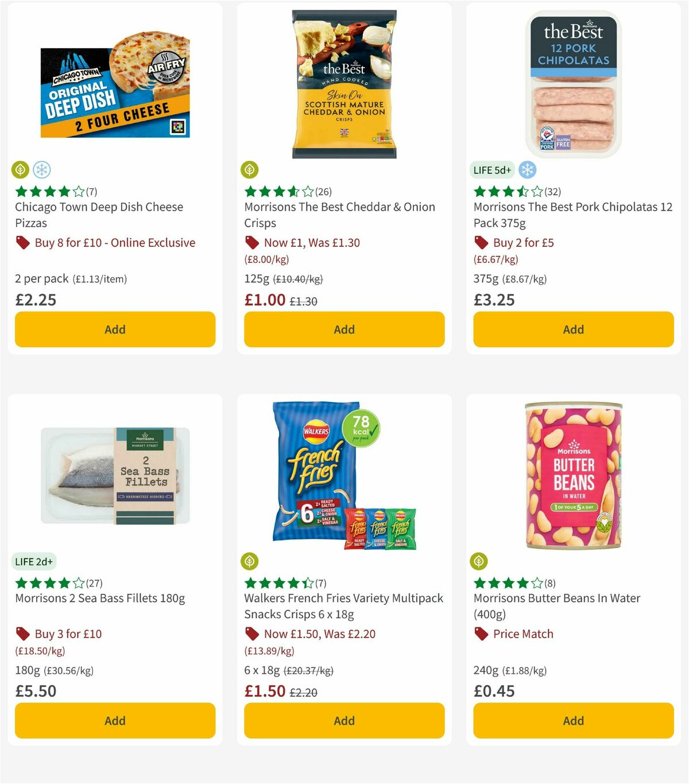
Task: Add Morrisons Butter Beans to the basket
Action: pos(573,720)
